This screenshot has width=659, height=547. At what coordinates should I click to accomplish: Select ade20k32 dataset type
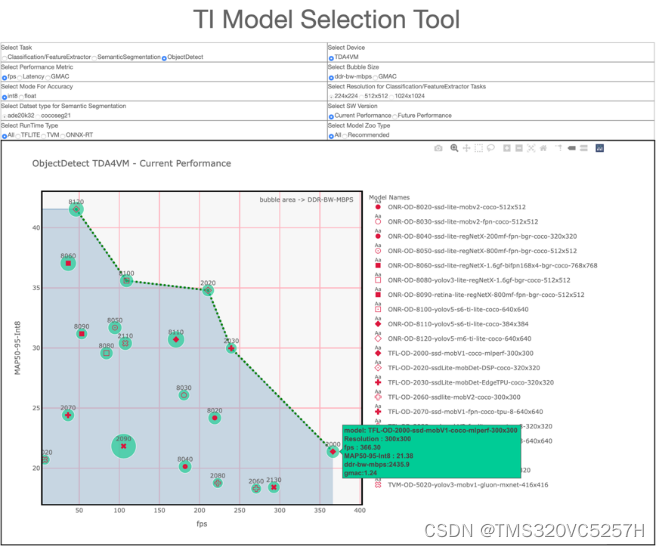4,116
